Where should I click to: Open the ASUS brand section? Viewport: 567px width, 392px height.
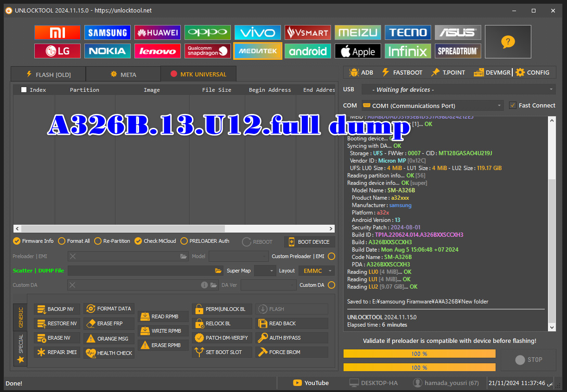(x=458, y=32)
